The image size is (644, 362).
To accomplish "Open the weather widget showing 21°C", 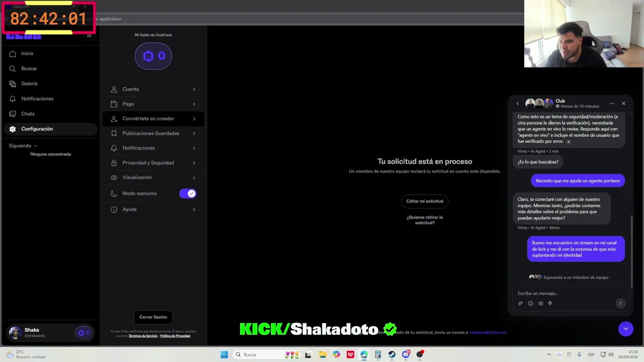I will [26, 354].
